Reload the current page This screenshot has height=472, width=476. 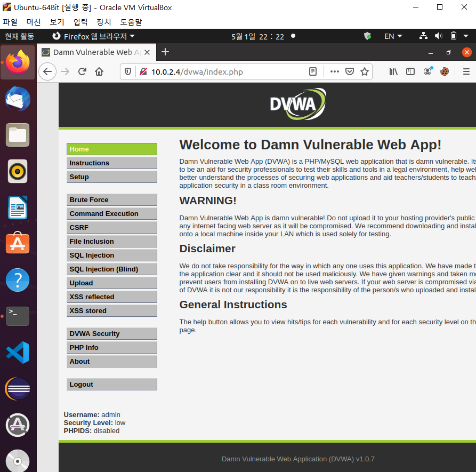pos(82,71)
